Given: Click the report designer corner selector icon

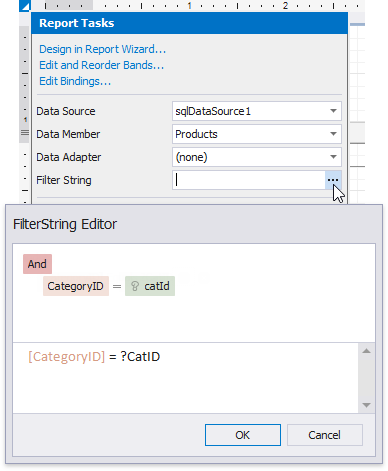Looking at the screenshot, I should click(x=25, y=6).
